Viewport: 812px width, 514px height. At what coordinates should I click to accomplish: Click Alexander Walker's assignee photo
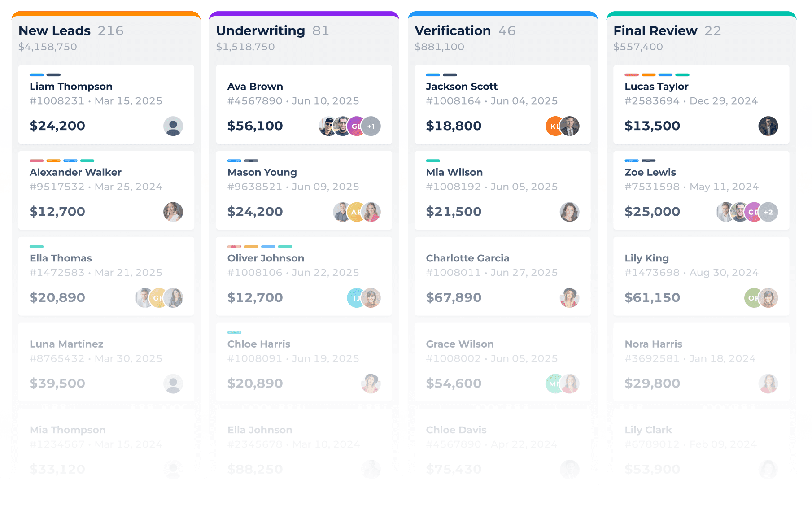[x=173, y=212]
